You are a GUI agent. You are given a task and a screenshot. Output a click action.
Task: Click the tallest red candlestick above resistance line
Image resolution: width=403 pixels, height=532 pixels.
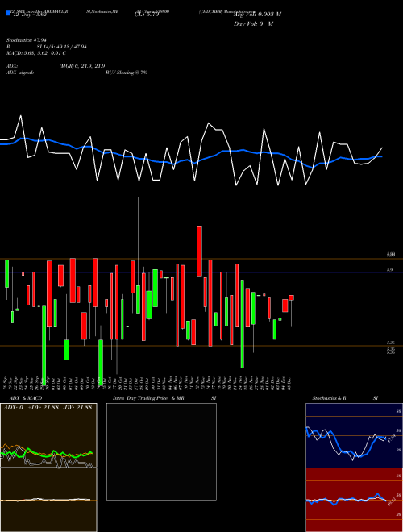[199, 251]
